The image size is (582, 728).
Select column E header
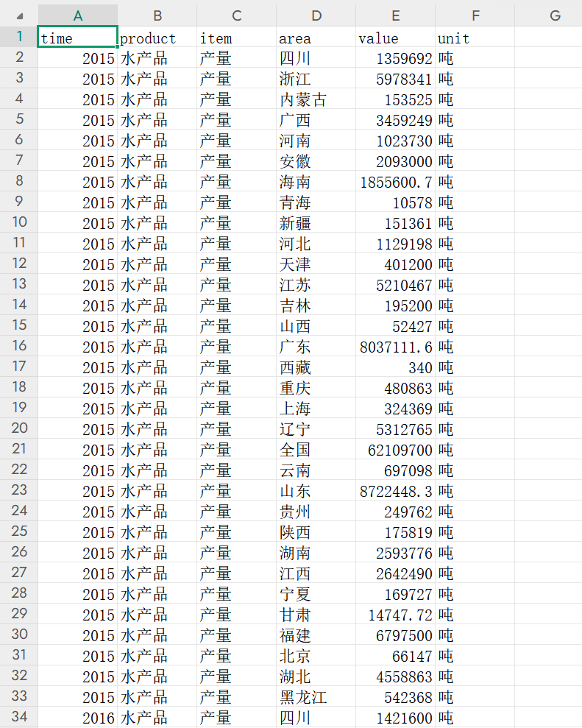(x=395, y=15)
